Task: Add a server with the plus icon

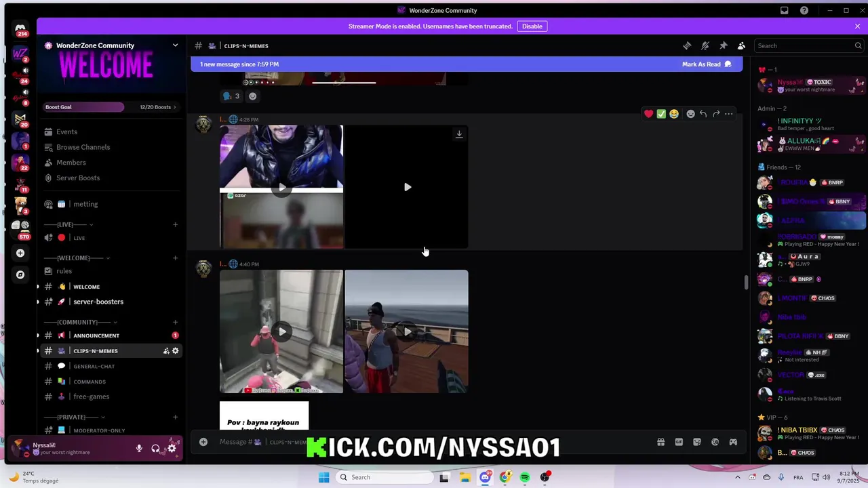Action: (x=20, y=253)
